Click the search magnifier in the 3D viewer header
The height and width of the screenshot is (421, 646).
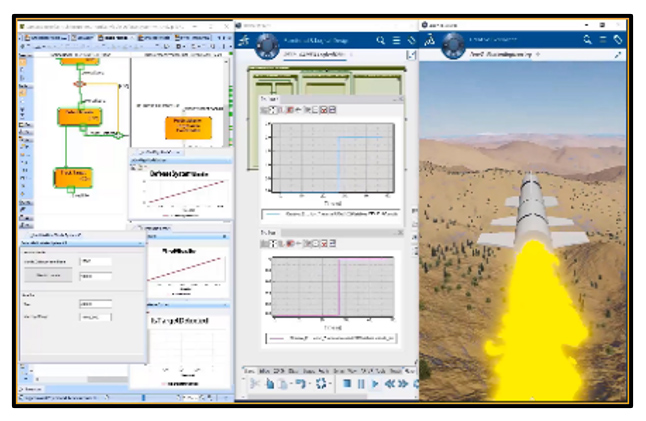[589, 40]
